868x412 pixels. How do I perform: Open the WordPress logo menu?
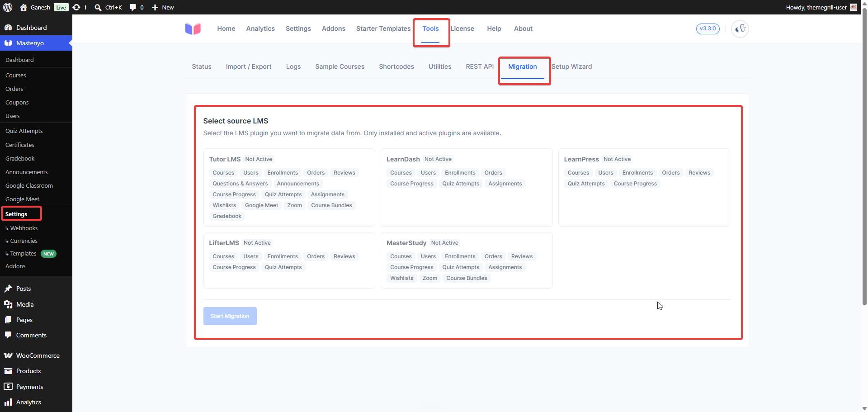pyautogui.click(x=8, y=7)
